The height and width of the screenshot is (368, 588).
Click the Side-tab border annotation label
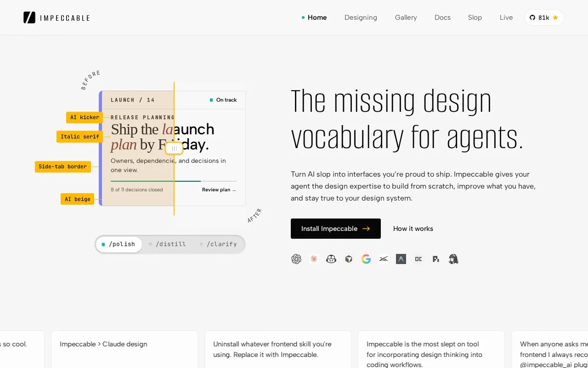(x=62, y=167)
